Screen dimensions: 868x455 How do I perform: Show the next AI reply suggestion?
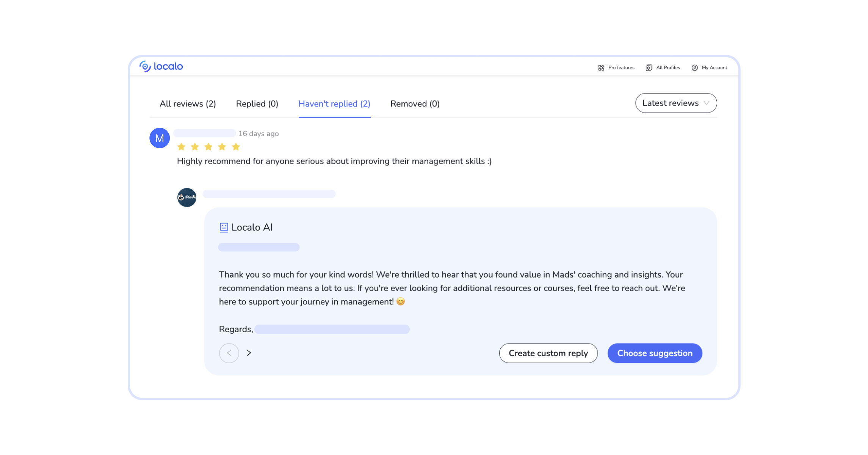(x=249, y=353)
